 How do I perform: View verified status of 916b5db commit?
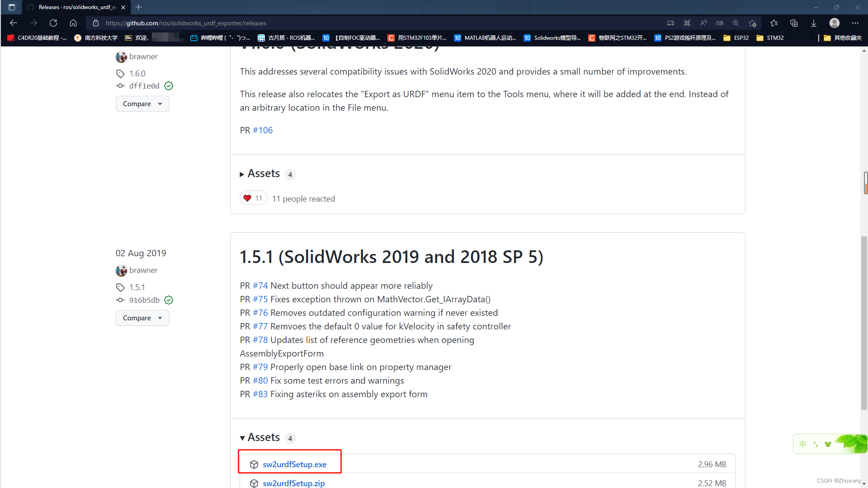(169, 300)
